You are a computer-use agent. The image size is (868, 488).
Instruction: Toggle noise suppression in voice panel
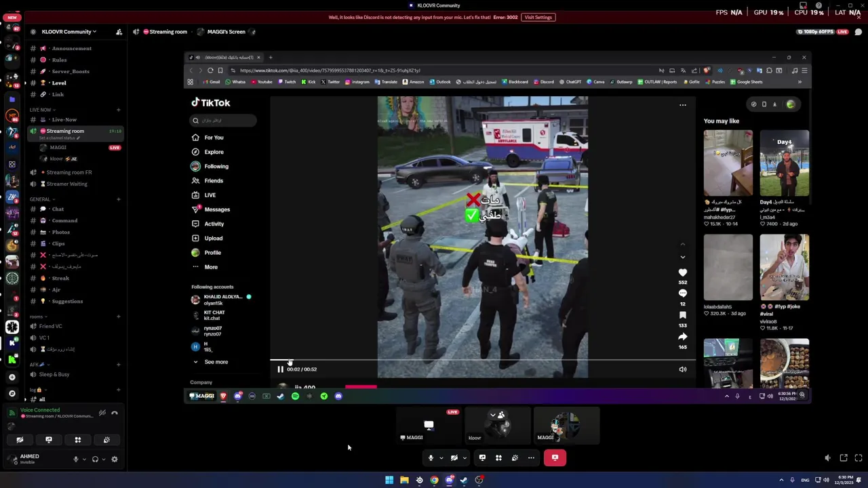click(x=102, y=413)
